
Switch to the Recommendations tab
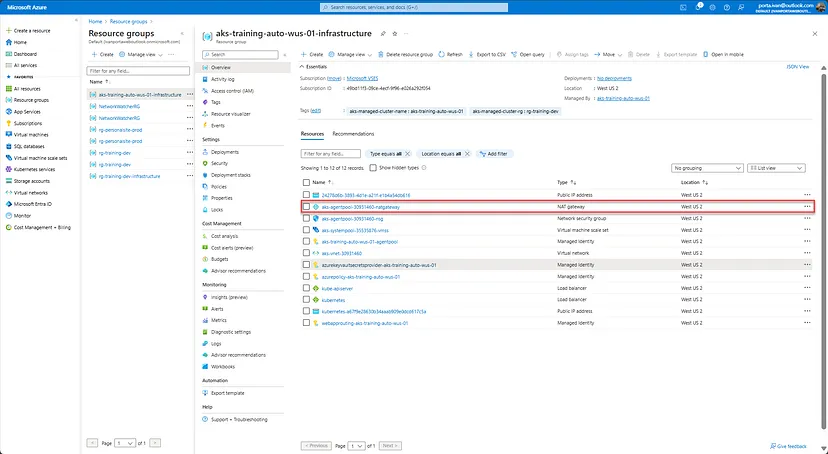[352, 133]
